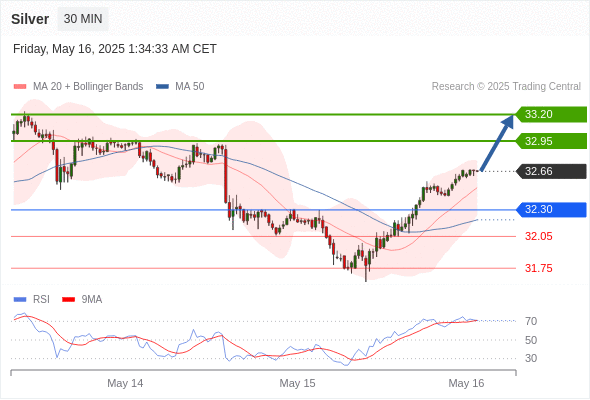Toggle the RSI legend entry
Image resolution: width=590 pixels, height=400 pixels.
point(32,300)
